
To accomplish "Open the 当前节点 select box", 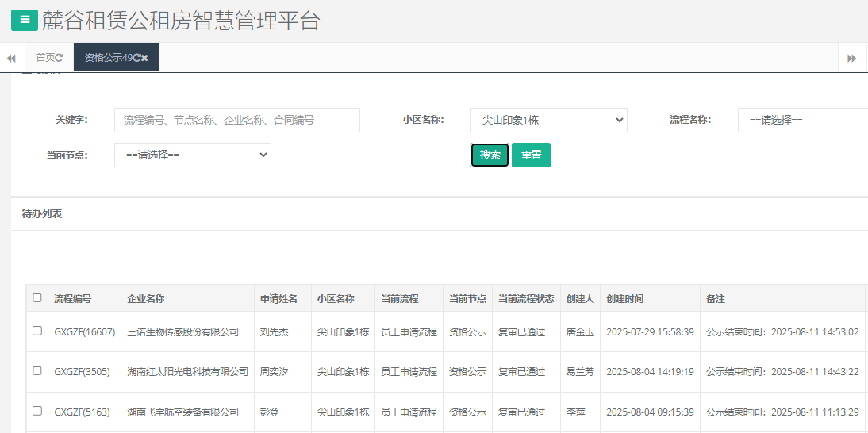I will click(193, 155).
